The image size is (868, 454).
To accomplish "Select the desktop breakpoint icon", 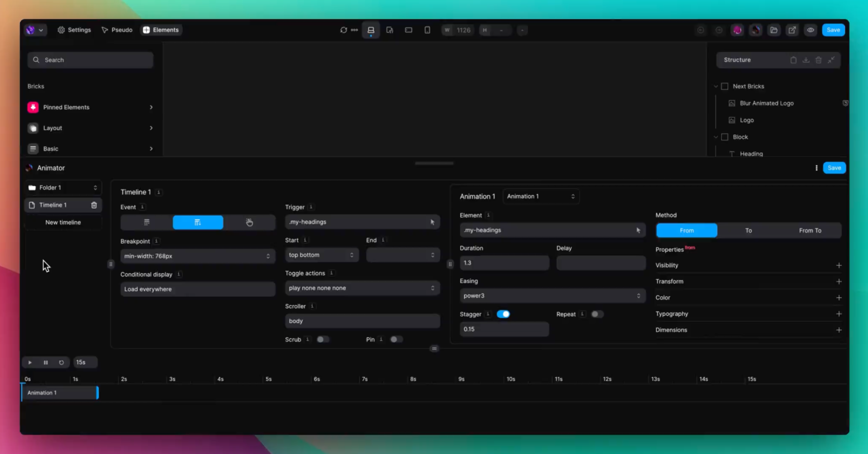I will (x=371, y=30).
